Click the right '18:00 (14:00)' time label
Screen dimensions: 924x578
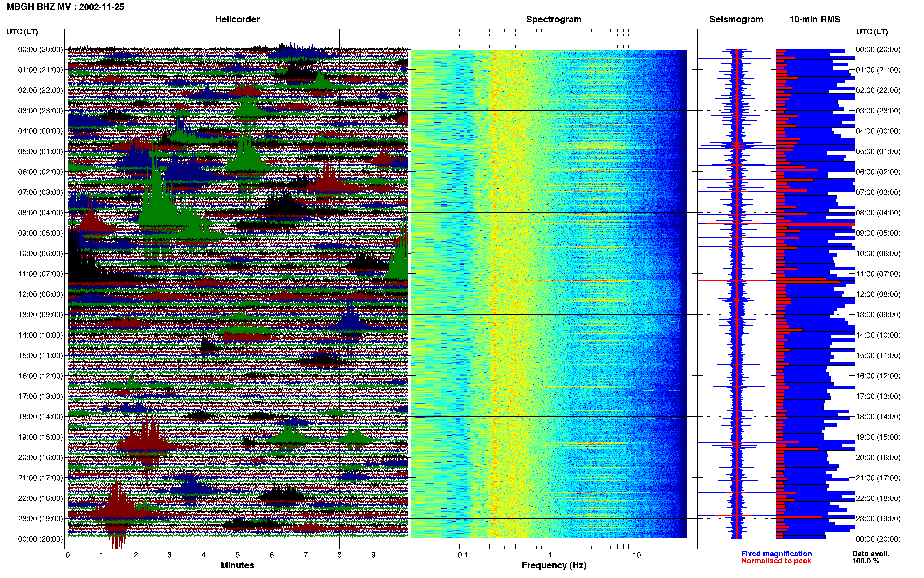(x=878, y=417)
